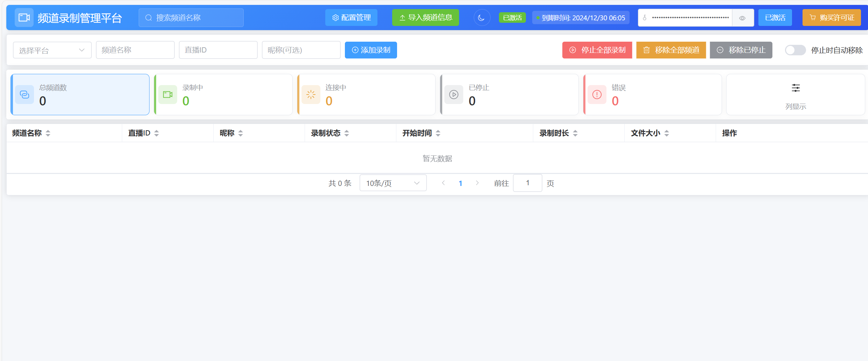Open 导入频道信息 import channel info

[x=425, y=18]
